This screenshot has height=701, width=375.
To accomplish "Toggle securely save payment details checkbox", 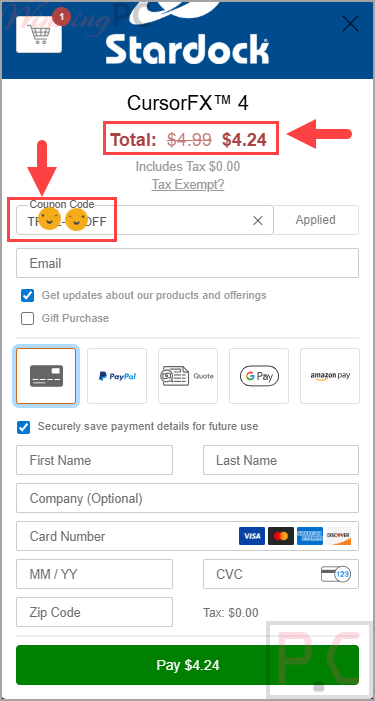I will coord(23,427).
